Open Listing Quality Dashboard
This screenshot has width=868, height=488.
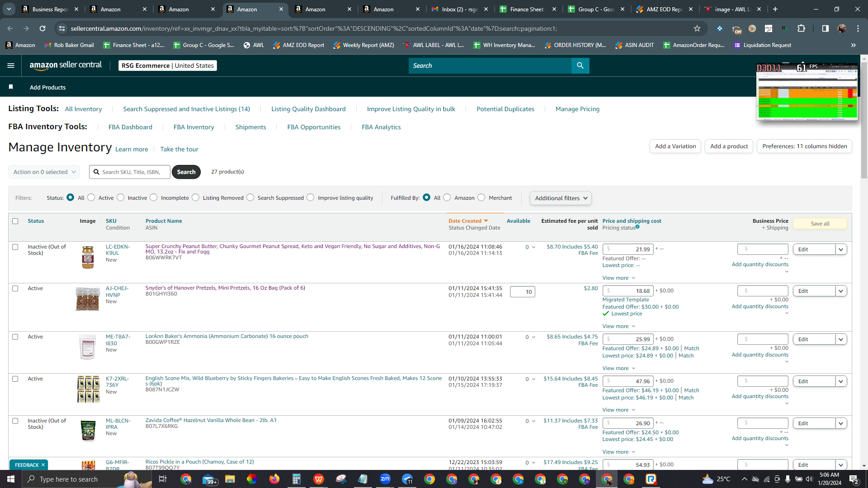coord(308,109)
